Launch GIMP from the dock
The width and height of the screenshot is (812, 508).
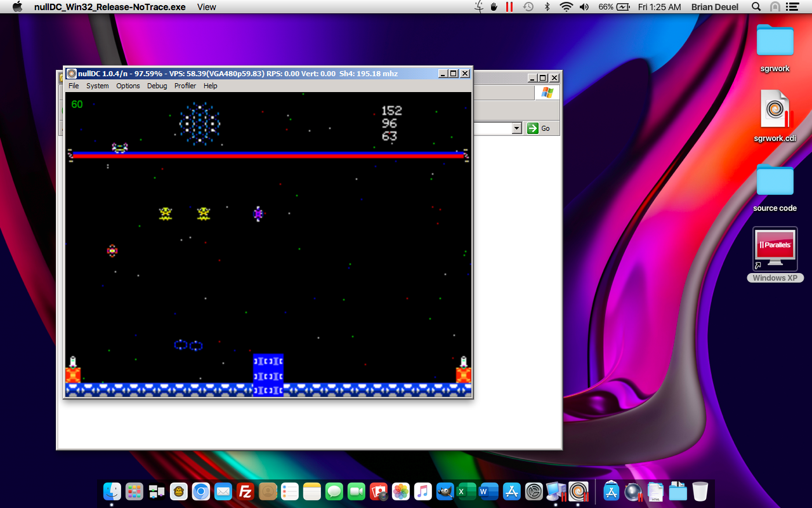coord(445,491)
